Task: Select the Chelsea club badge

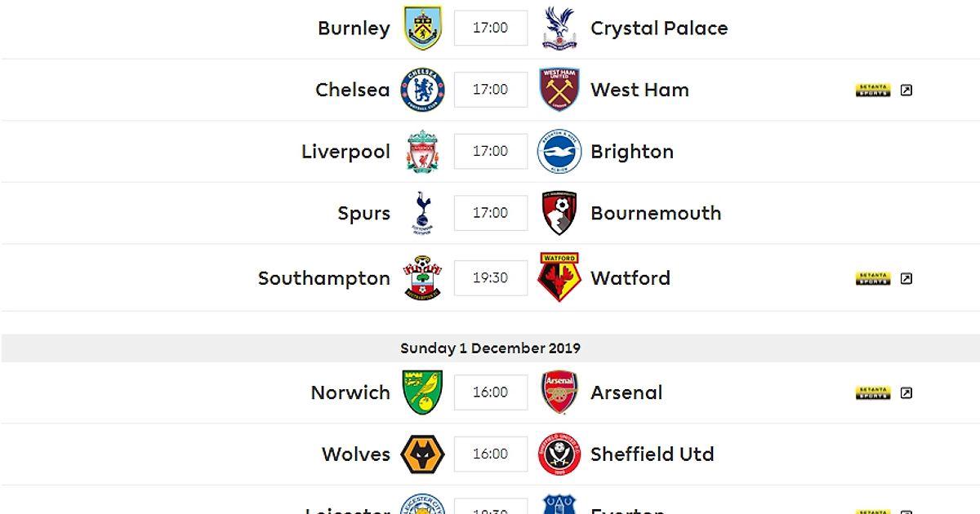Action: (x=422, y=90)
